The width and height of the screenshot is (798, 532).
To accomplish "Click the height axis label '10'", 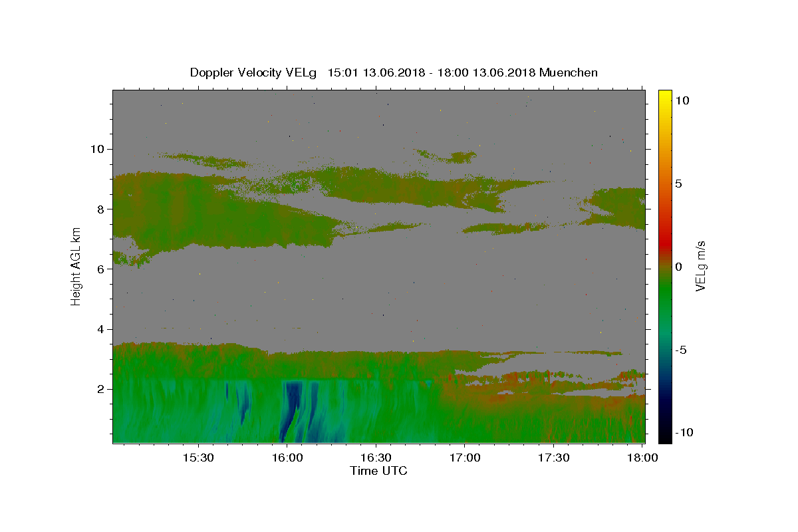I will [99, 149].
